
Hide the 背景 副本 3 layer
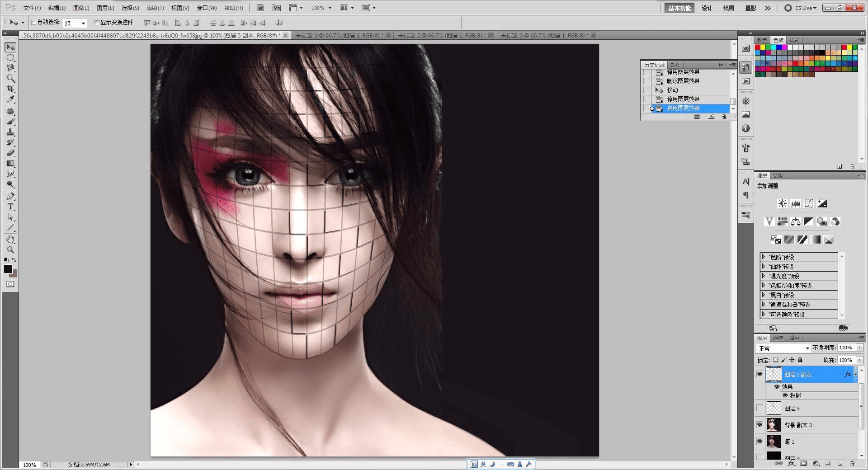click(759, 425)
